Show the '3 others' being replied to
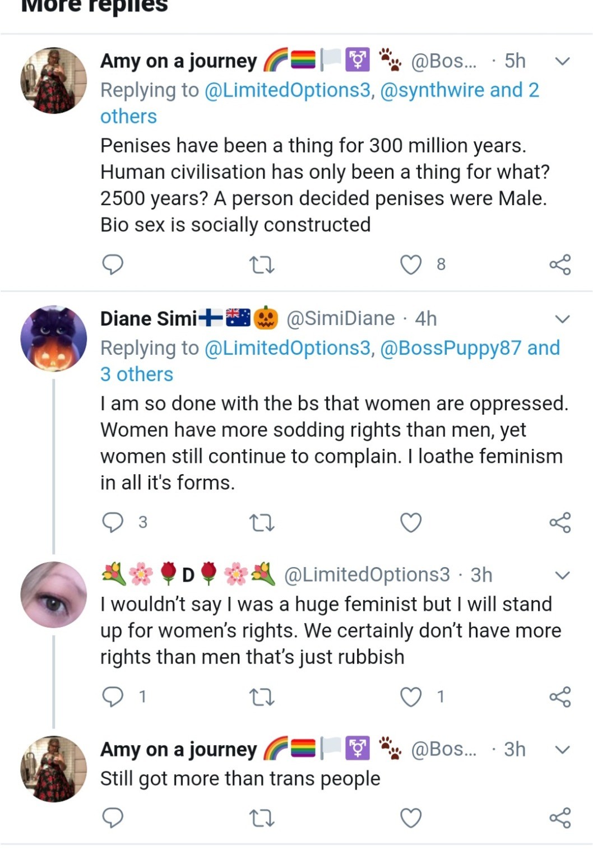 (x=137, y=374)
